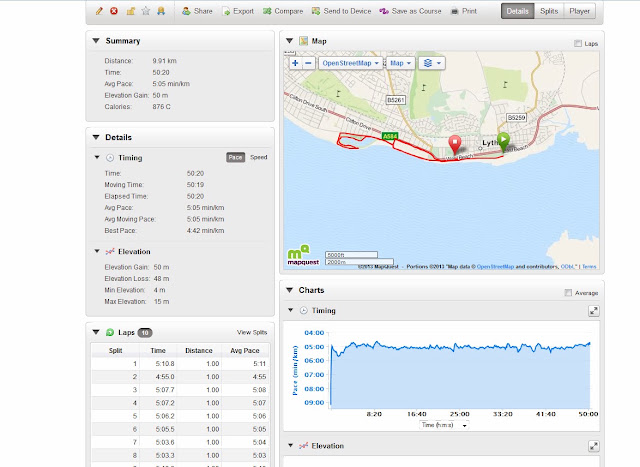Enlarge the Timing chart via expand icon
This screenshot has width=640, height=467.
(593, 311)
